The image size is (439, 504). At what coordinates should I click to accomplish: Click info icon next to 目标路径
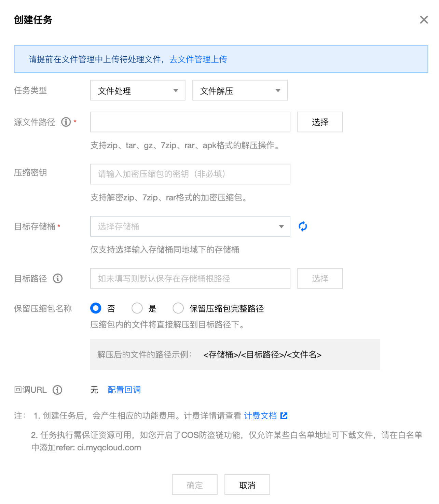58,278
